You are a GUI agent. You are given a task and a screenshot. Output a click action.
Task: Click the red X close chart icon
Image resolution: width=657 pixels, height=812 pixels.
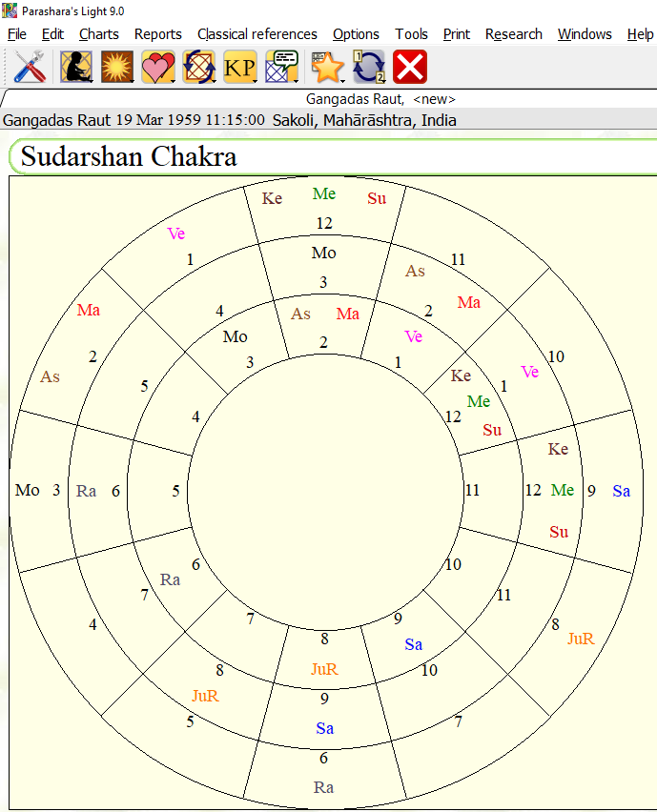tap(410, 68)
